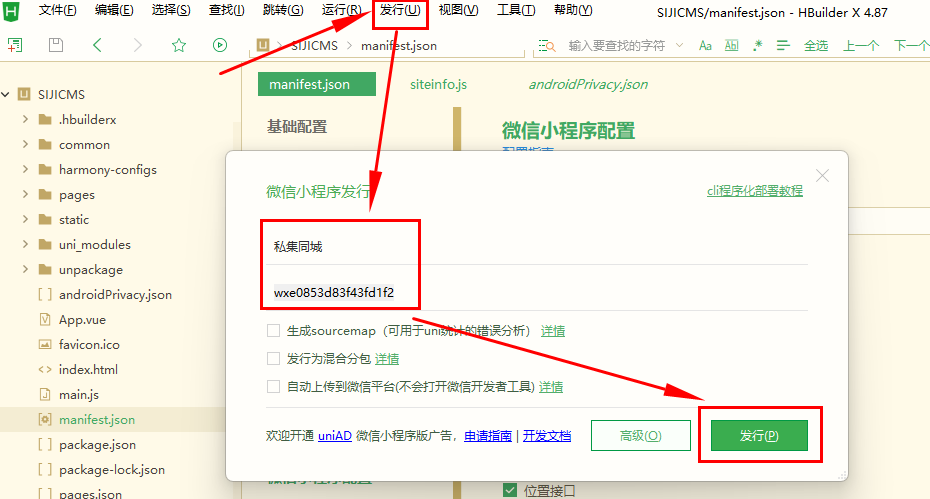This screenshot has width=930, height=499.
Task: Open package-lock.json in the file tree
Action: pos(112,469)
